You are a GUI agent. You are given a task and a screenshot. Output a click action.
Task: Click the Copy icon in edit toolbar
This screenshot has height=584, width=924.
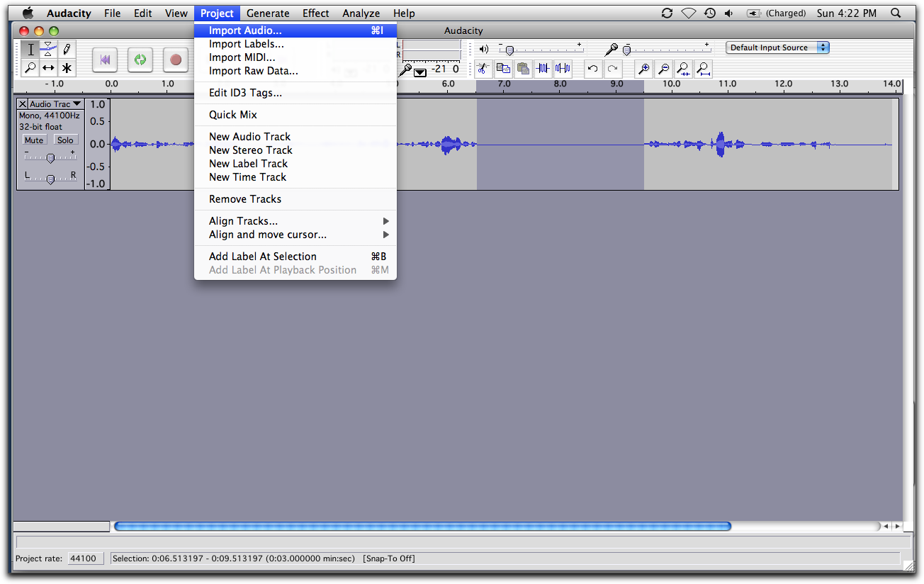point(503,69)
